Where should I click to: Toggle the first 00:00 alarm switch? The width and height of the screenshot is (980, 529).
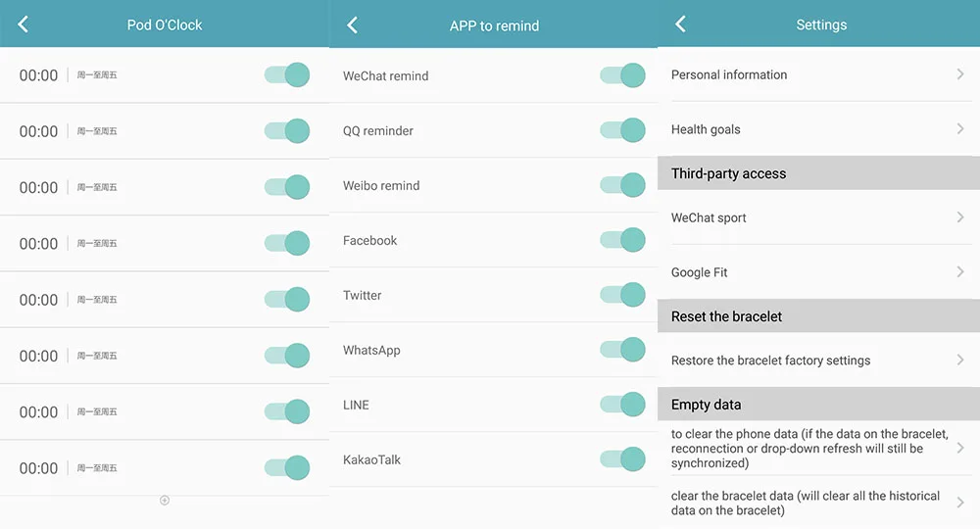point(287,75)
